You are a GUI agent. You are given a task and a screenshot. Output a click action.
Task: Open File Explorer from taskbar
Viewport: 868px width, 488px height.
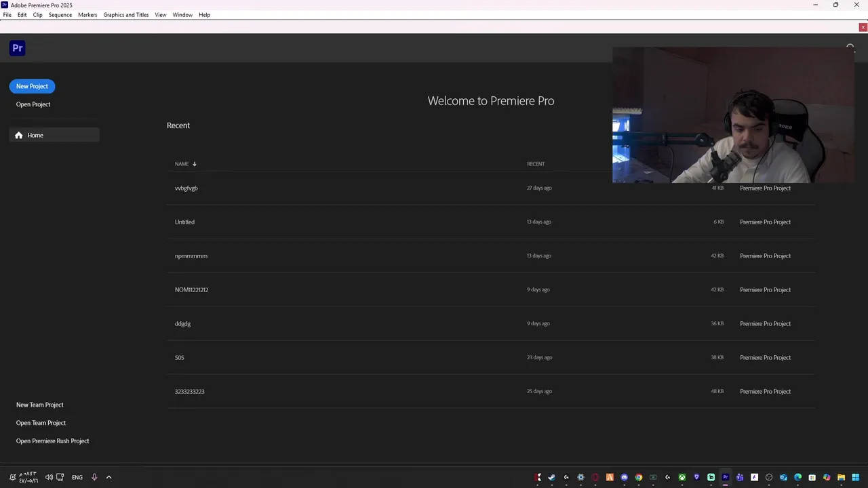[x=841, y=477]
